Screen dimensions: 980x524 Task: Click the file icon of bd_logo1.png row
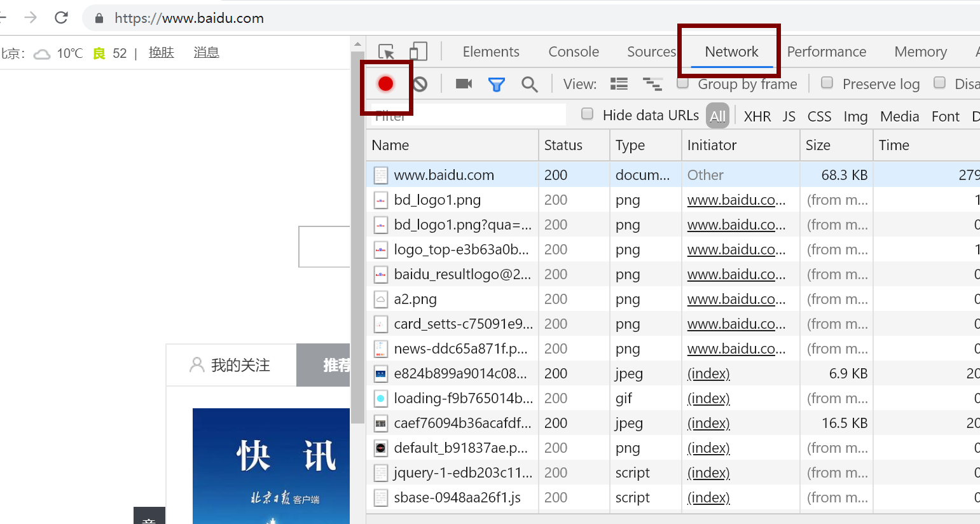[x=380, y=200]
